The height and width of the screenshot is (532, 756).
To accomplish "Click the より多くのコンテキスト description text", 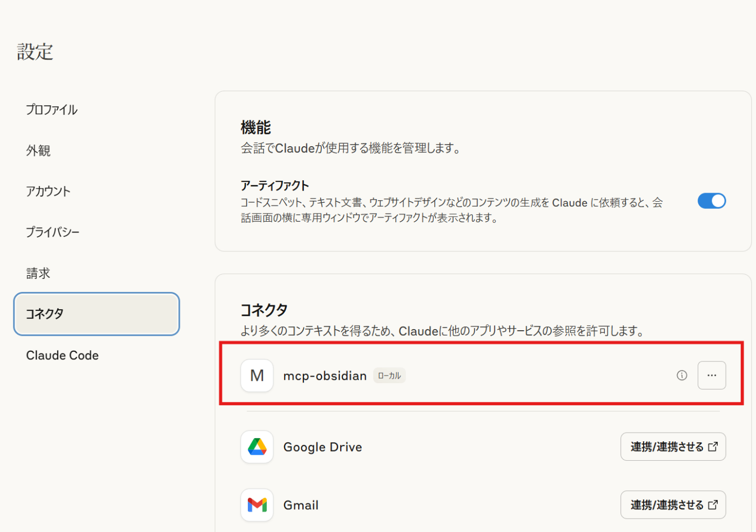I will [443, 331].
